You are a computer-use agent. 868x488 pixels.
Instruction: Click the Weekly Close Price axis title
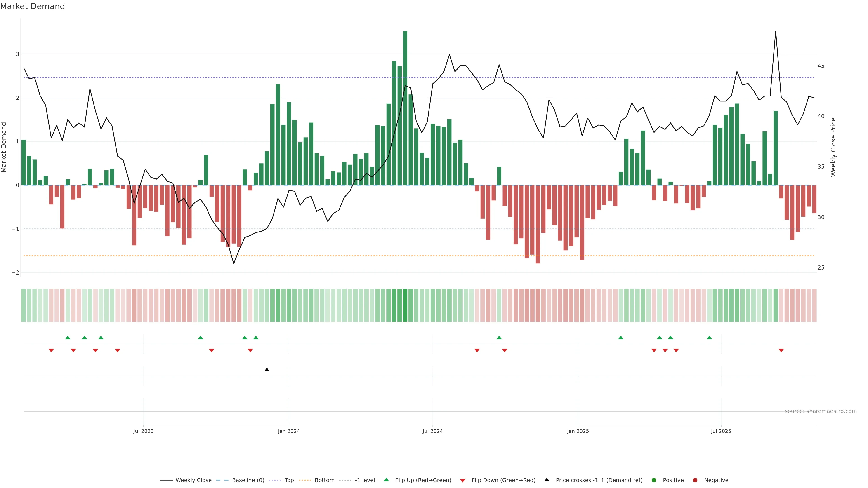833,147
